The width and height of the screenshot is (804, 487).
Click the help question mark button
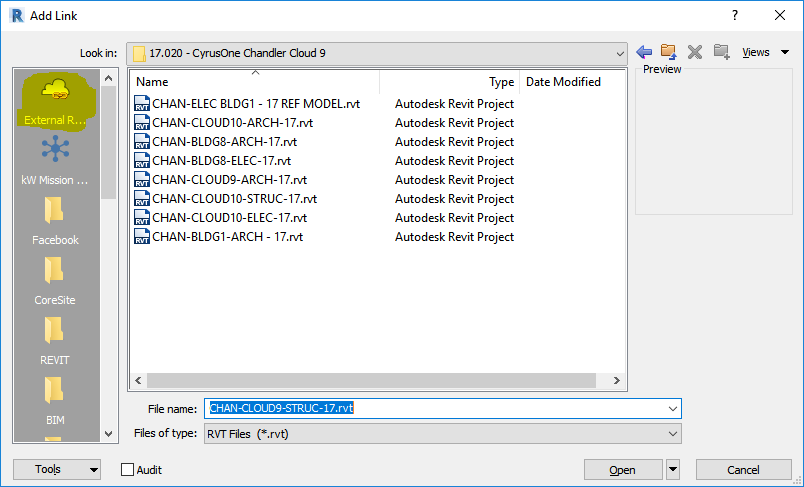pos(735,15)
